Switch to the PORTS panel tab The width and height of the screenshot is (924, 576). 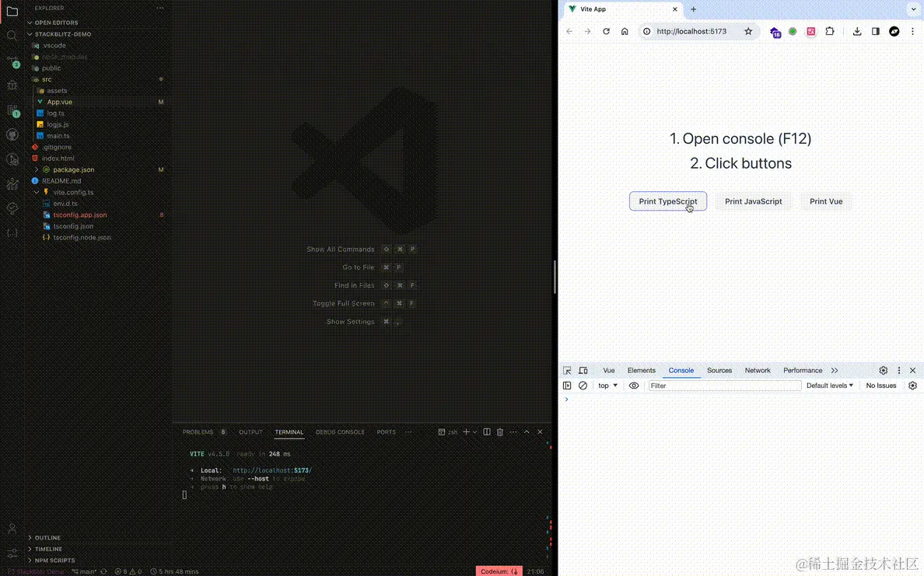386,431
